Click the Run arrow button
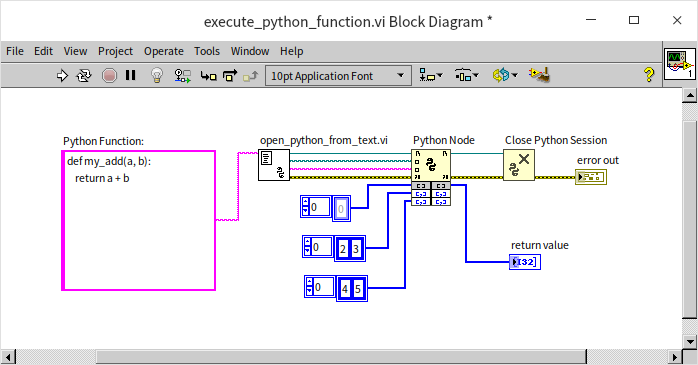 coord(62,76)
